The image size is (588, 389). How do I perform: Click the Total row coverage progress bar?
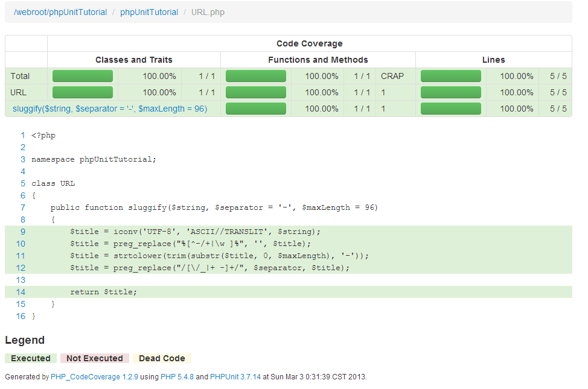(x=82, y=76)
